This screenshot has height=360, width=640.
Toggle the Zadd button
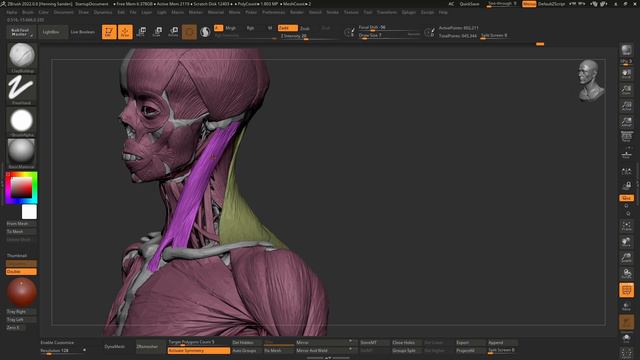point(287,28)
